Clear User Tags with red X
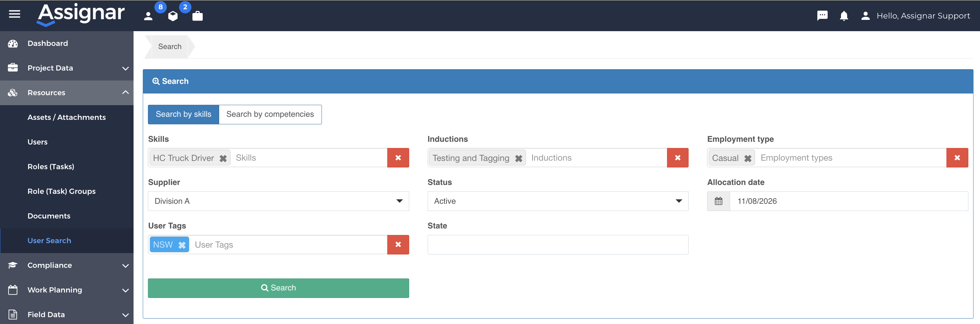980x324 pixels. click(398, 245)
